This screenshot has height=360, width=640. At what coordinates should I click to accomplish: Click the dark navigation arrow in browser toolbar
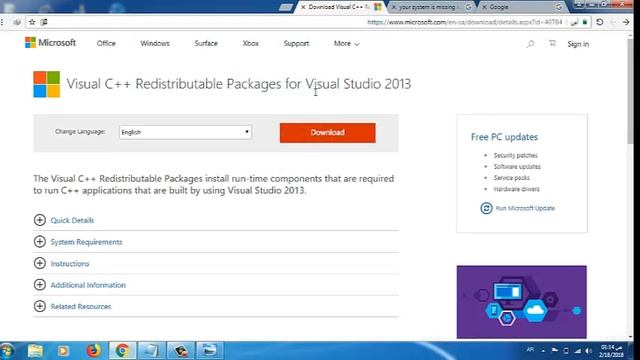[x=626, y=22]
